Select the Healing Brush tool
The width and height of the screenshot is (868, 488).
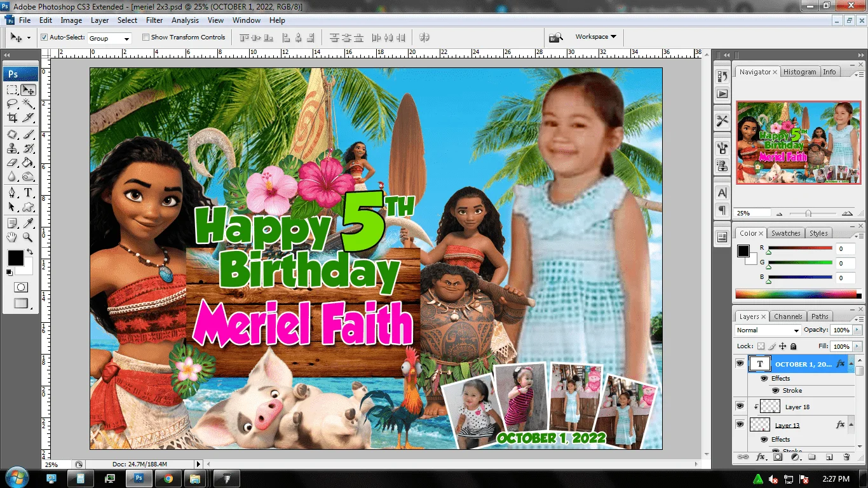[x=12, y=134]
